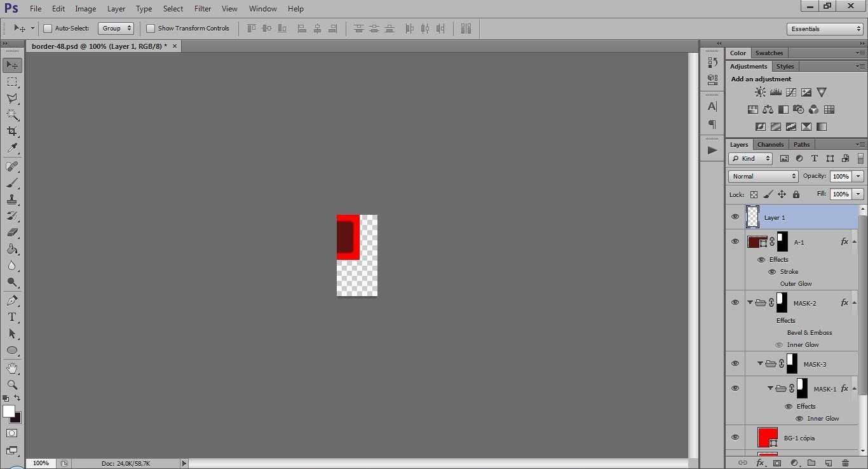
Task: Switch to the Channels tab
Action: (x=770, y=145)
